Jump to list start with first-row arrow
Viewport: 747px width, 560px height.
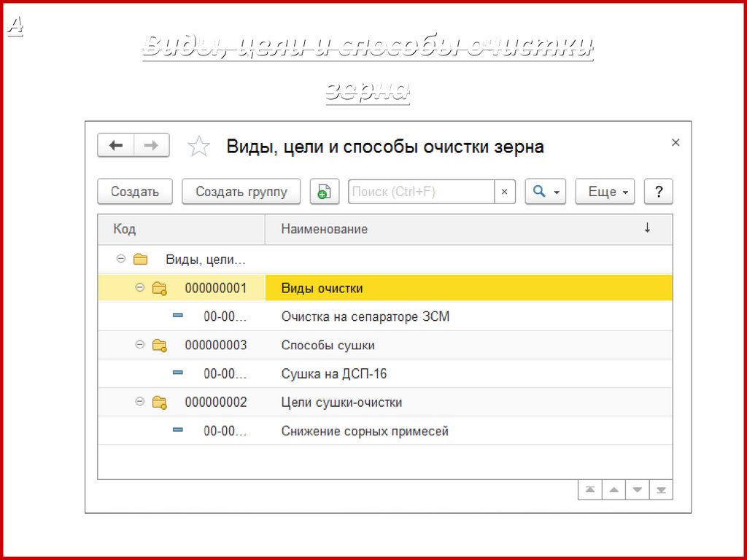pyautogui.click(x=589, y=490)
